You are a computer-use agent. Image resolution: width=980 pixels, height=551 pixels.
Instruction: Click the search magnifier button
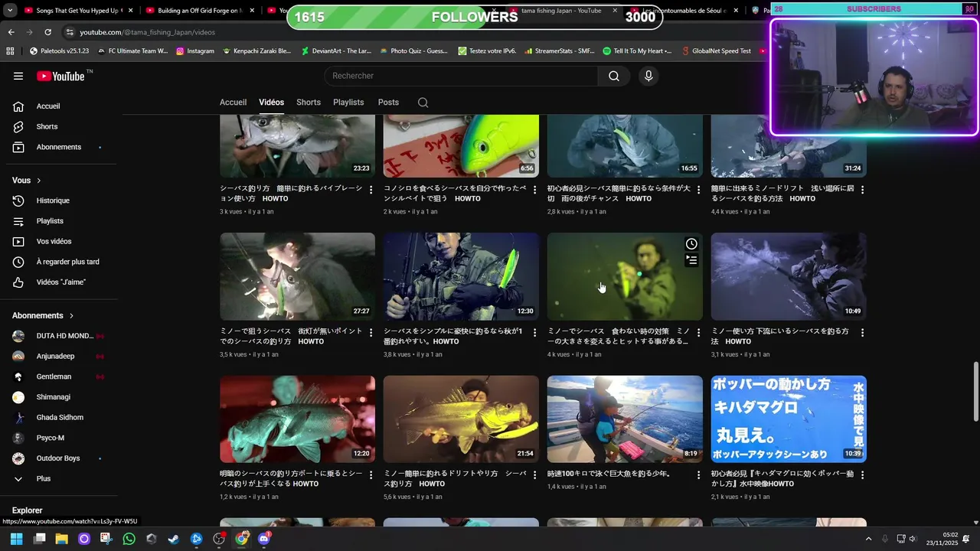point(614,76)
